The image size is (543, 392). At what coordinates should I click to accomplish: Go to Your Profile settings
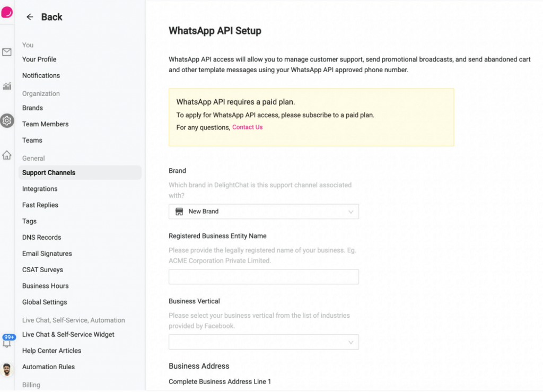point(39,59)
